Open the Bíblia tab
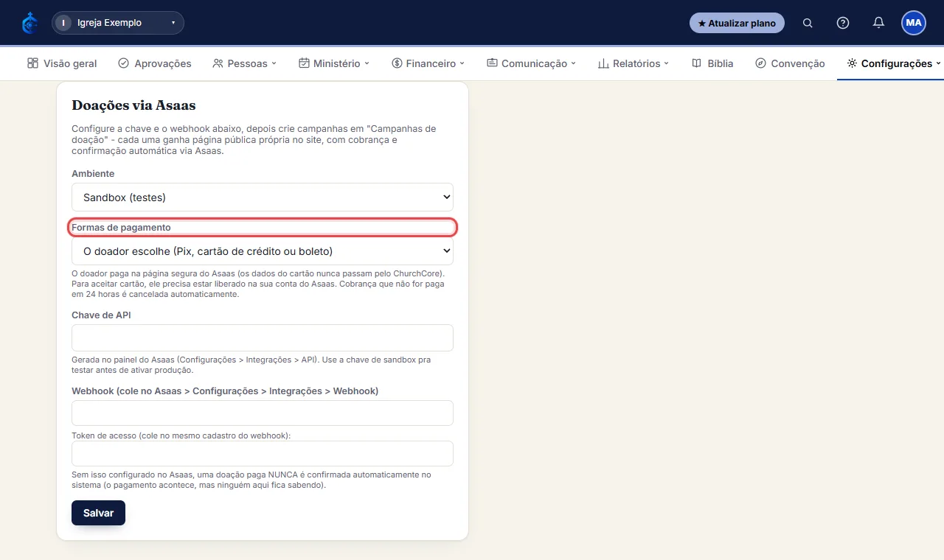 tap(712, 63)
